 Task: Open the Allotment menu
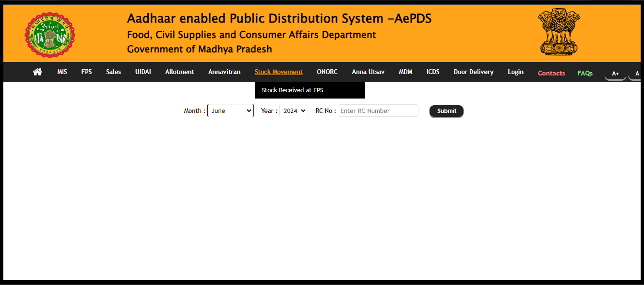pos(179,72)
